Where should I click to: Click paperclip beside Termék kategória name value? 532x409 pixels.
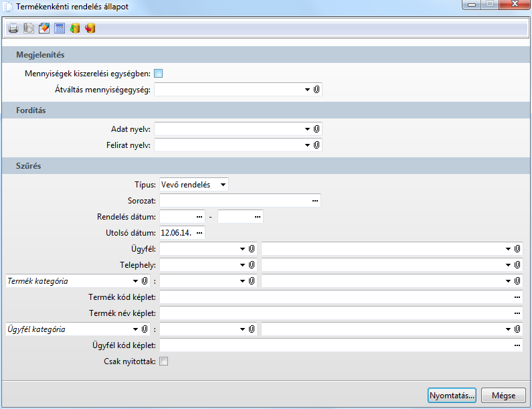(x=517, y=280)
